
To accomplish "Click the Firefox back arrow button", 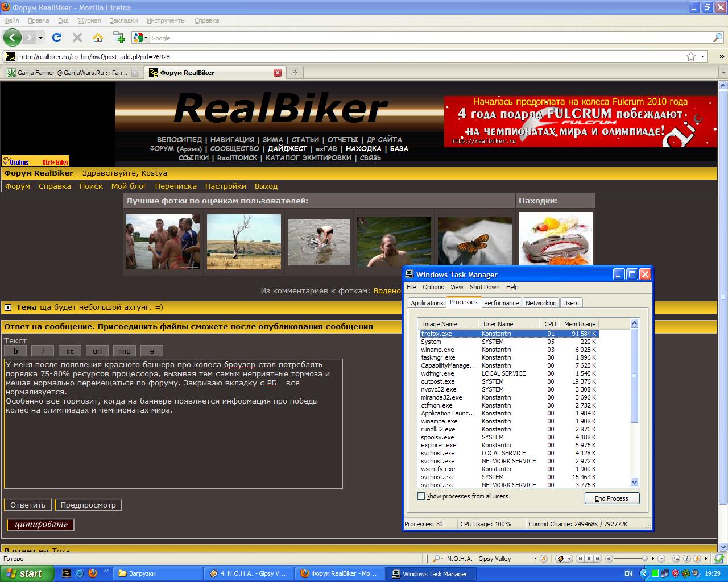I will click(13, 38).
